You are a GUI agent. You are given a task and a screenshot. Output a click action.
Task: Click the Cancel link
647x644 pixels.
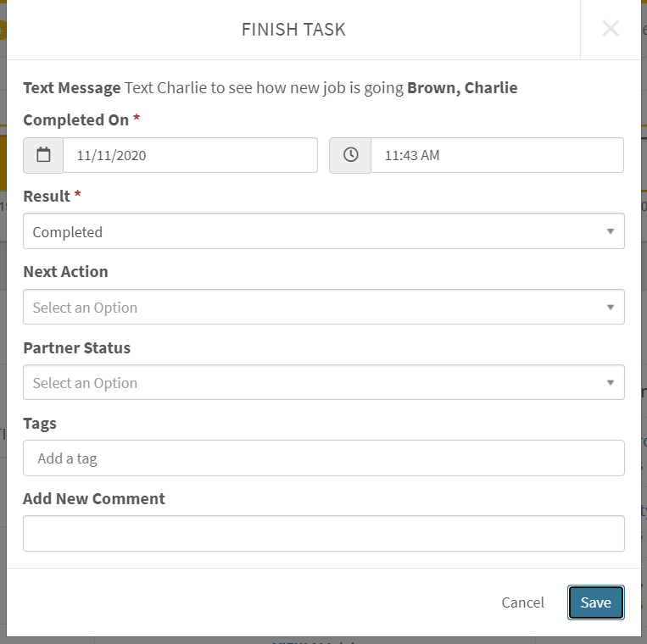point(522,602)
